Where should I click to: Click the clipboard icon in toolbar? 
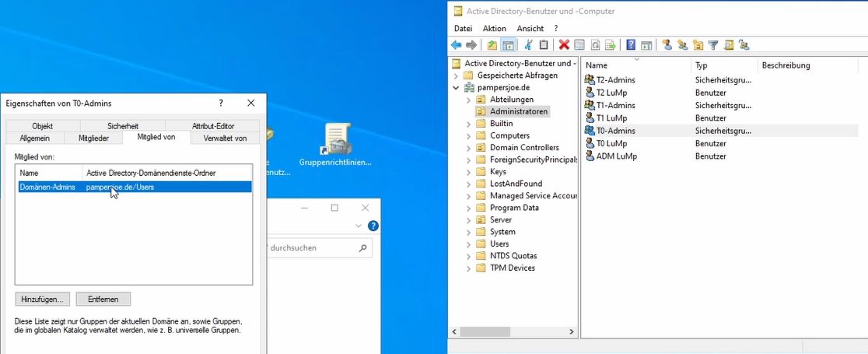click(x=544, y=45)
